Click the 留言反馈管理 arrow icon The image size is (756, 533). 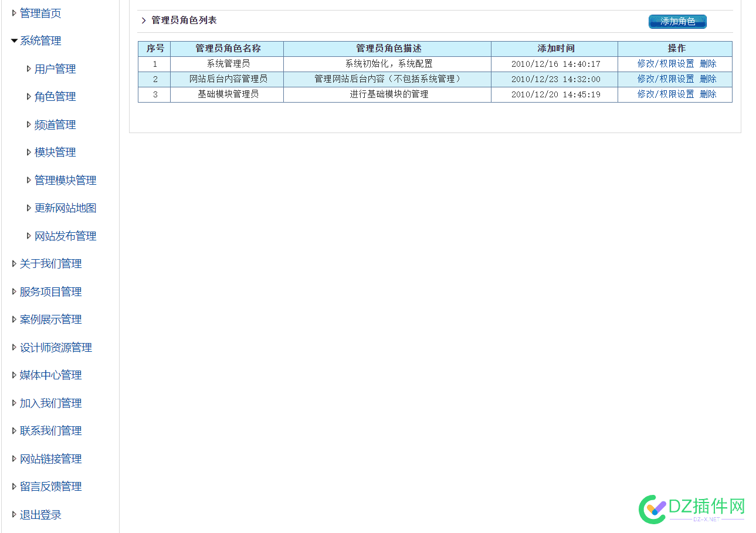14,487
